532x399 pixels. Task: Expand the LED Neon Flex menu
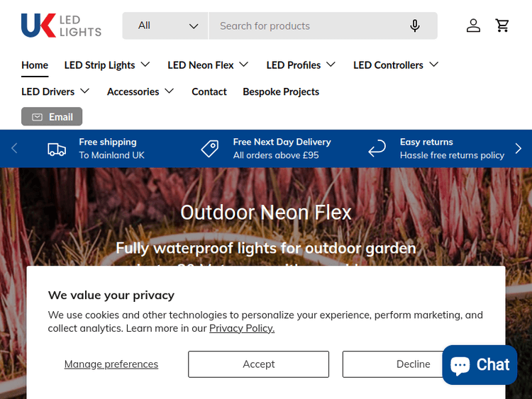(x=208, y=65)
